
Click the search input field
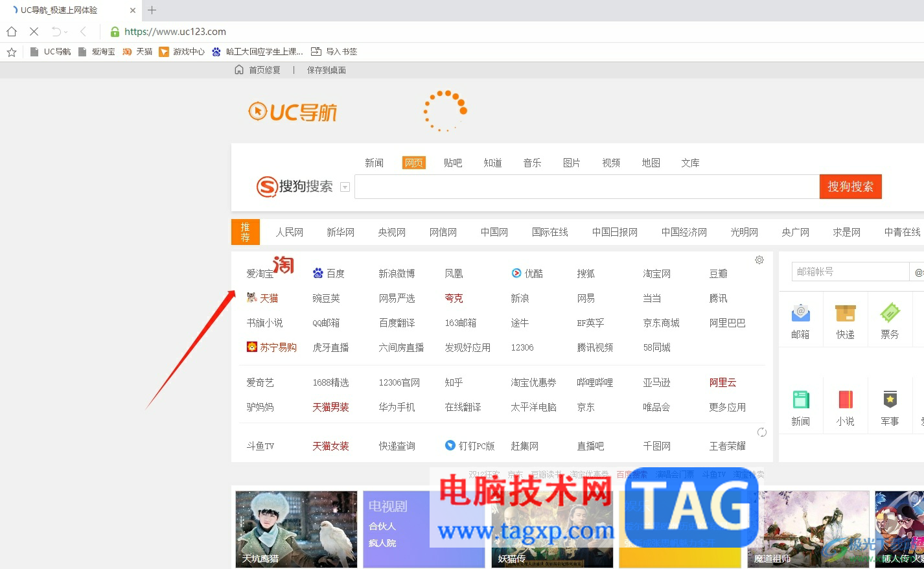coord(587,187)
